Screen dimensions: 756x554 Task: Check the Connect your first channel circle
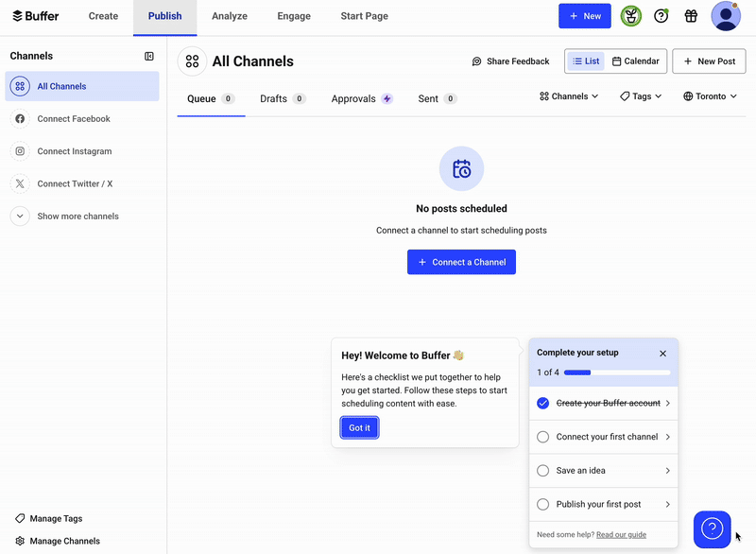click(x=542, y=437)
